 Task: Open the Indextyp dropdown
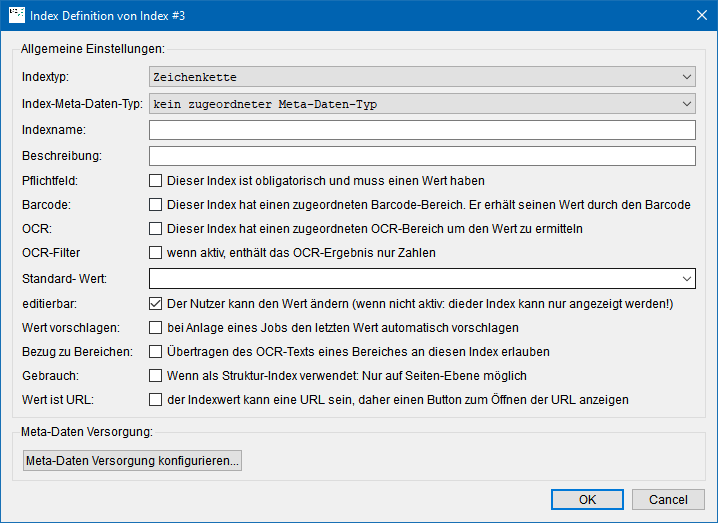click(x=422, y=76)
